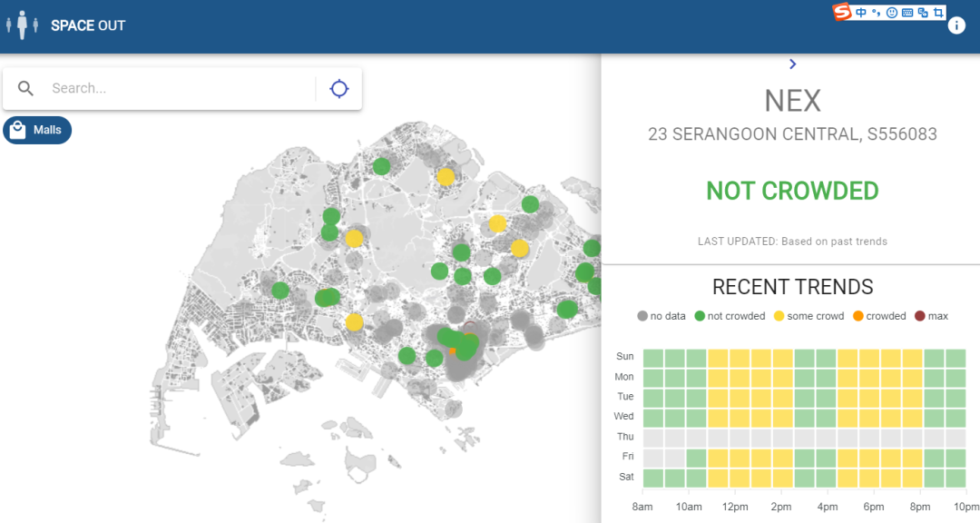Screen dimensions: 980x523
Task: Toggle Chinese input mode 中 button
Action: point(860,13)
